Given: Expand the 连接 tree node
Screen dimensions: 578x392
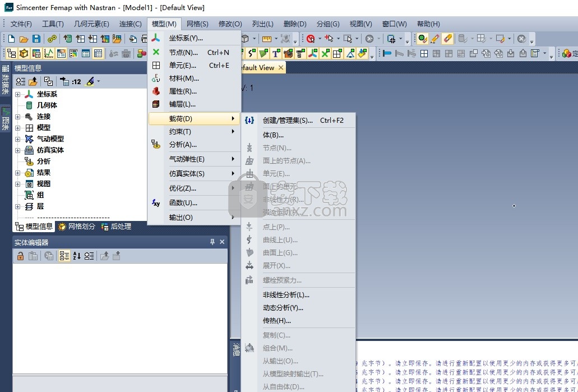Looking at the screenshot, I should click(17, 117).
